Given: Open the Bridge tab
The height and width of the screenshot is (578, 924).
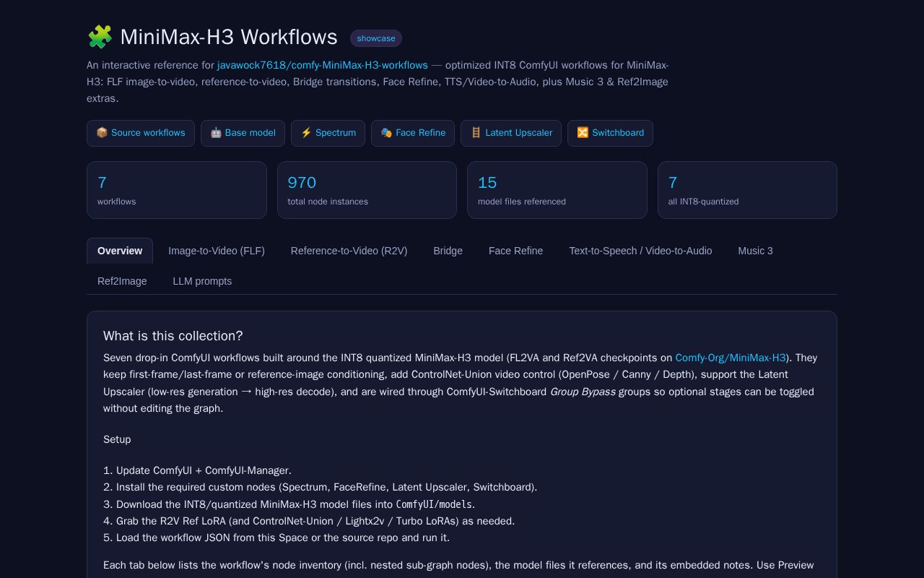Looking at the screenshot, I should 448,251.
